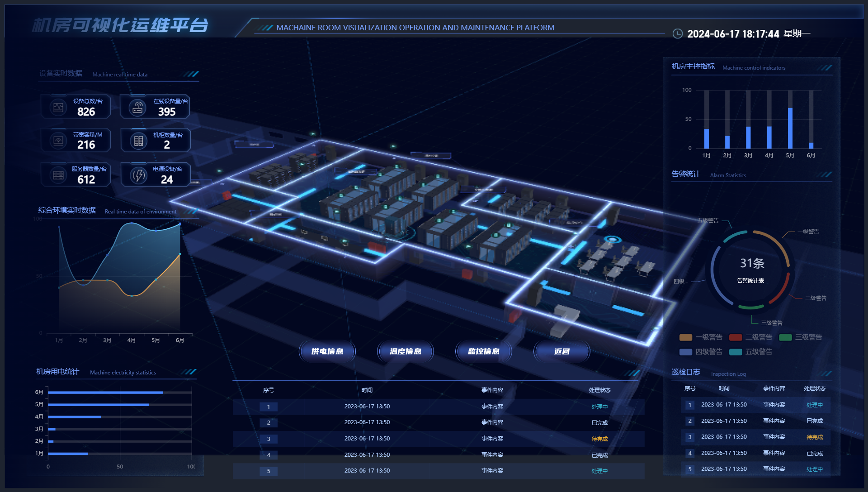Switch to 温度信息 temperature view
The height and width of the screenshot is (492, 868).
pyautogui.click(x=406, y=351)
